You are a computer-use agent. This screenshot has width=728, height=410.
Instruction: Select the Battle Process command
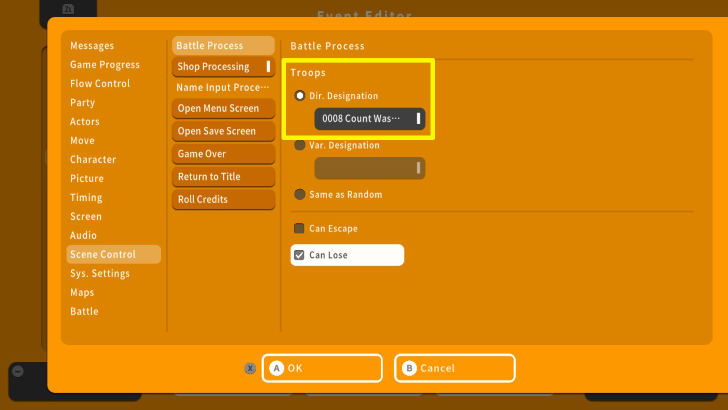pos(222,46)
